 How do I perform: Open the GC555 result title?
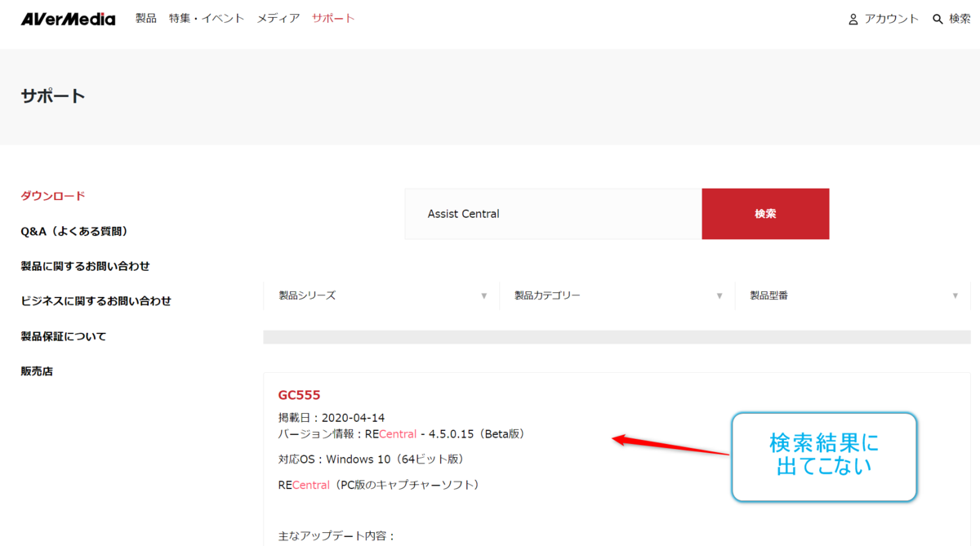click(x=299, y=395)
